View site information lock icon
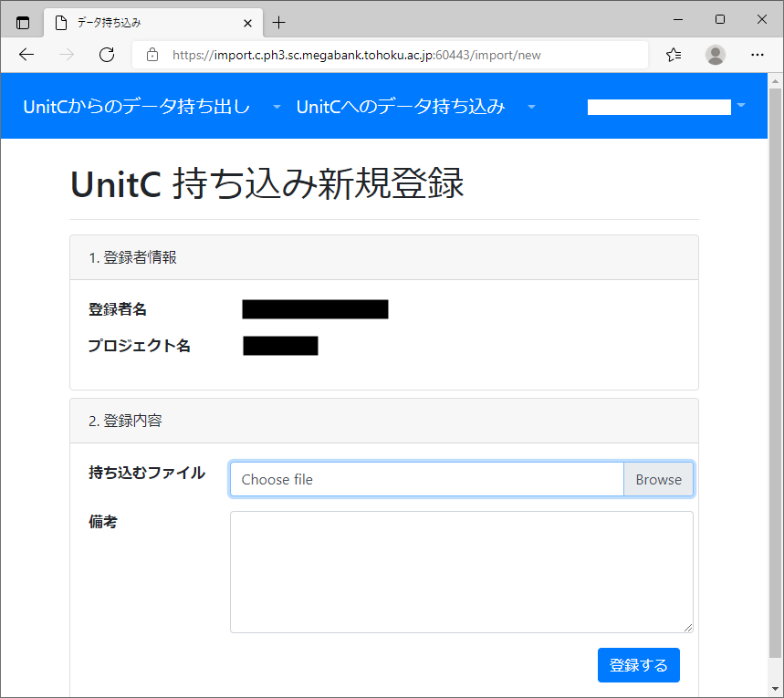 [x=152, y=55]
